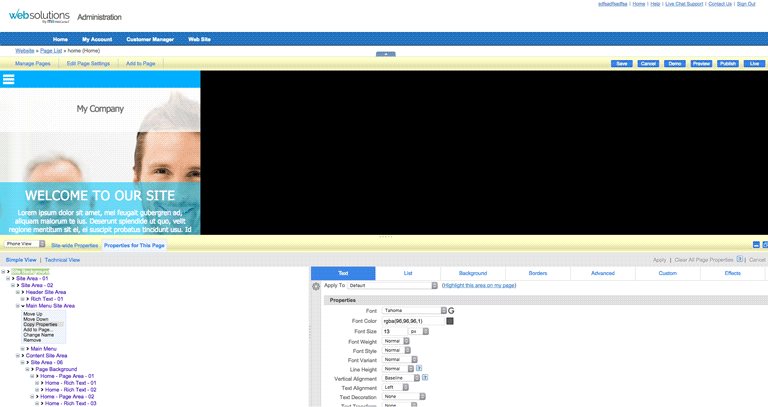Open Customer Manager in main navigation
The image size is (768, 407).
pyautogui.click(x=150, y=39)
